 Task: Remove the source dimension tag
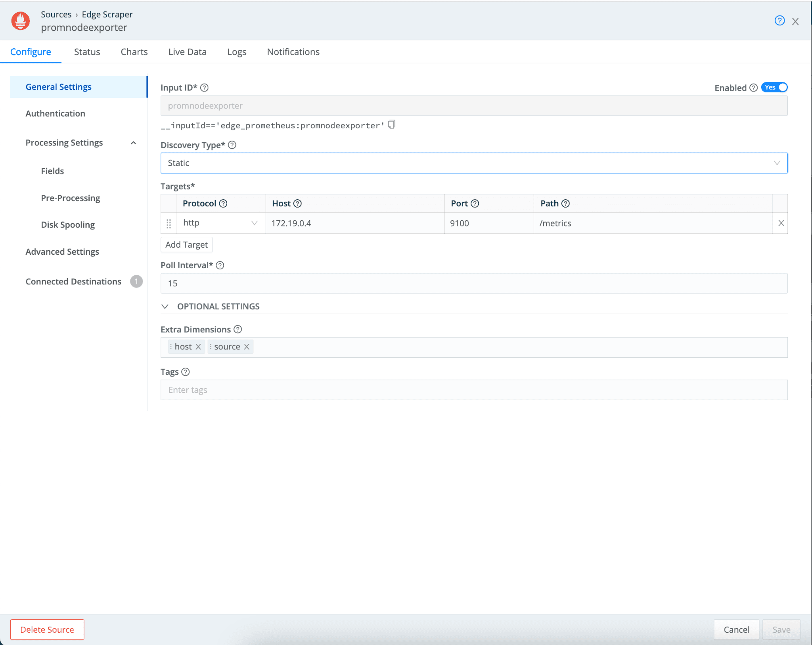(247, 347)
